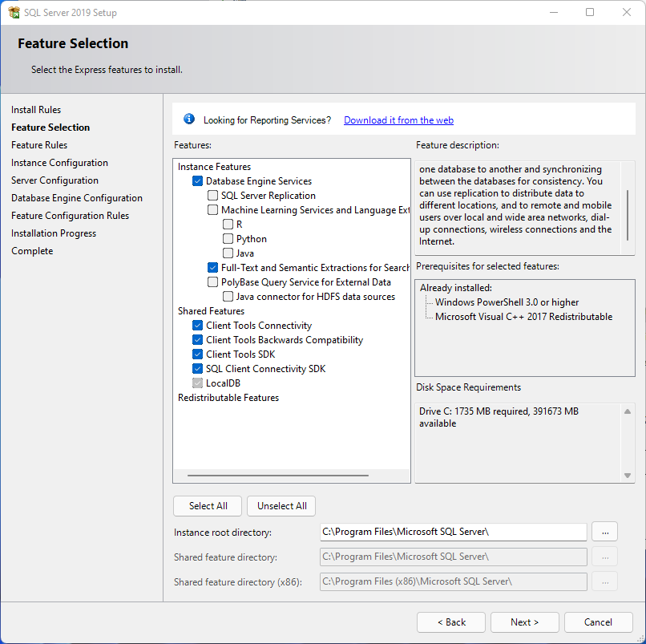Viewport: 646px width, 644px height.
Task: Minimize the setup window
Action: (554, 12)
